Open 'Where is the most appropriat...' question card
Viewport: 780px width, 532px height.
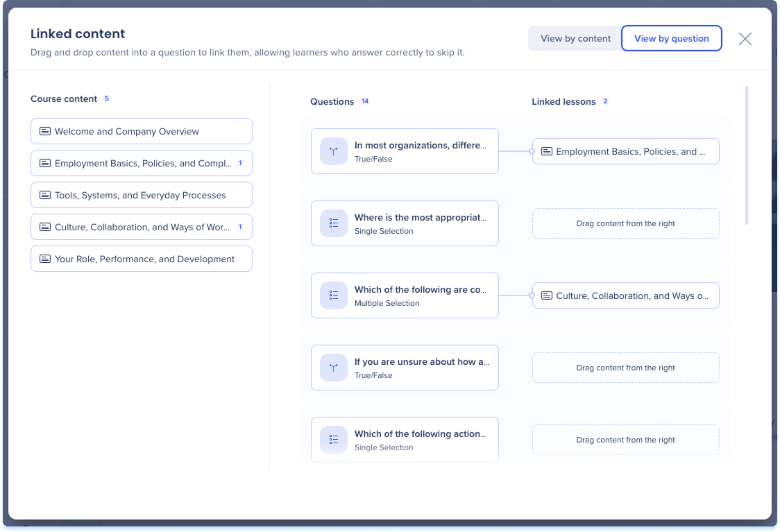click(405, 223)
